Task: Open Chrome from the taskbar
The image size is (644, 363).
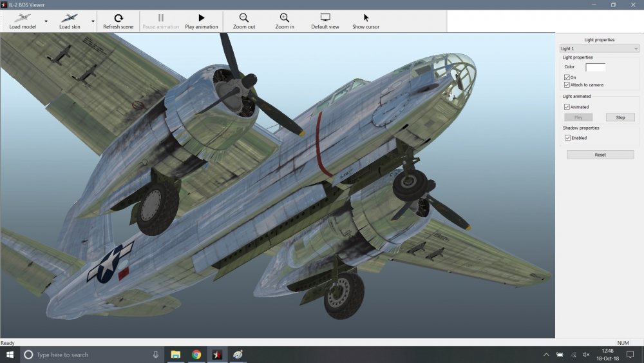Action: (x=196, y=355)
